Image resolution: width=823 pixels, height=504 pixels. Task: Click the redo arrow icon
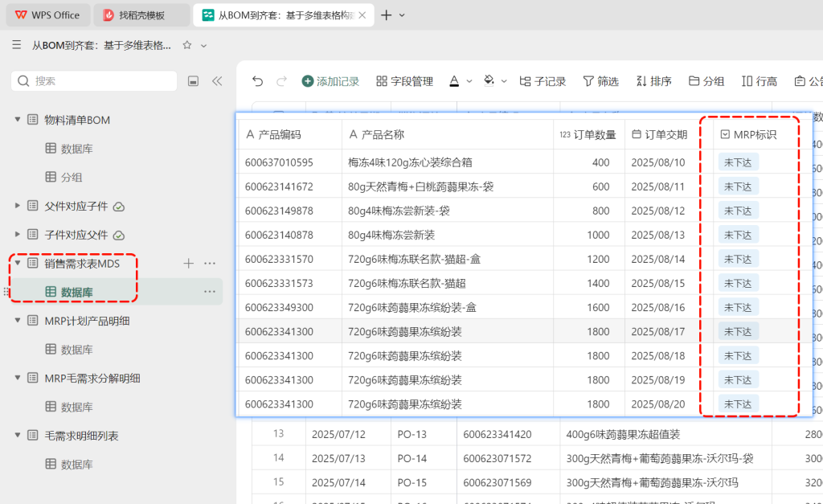[282, 81]
